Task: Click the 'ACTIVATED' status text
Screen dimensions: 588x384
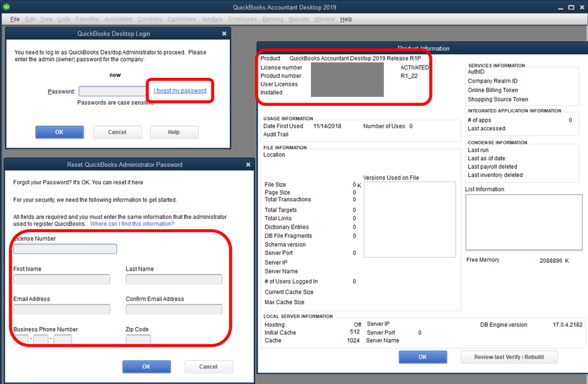Action: click(414, 68)
